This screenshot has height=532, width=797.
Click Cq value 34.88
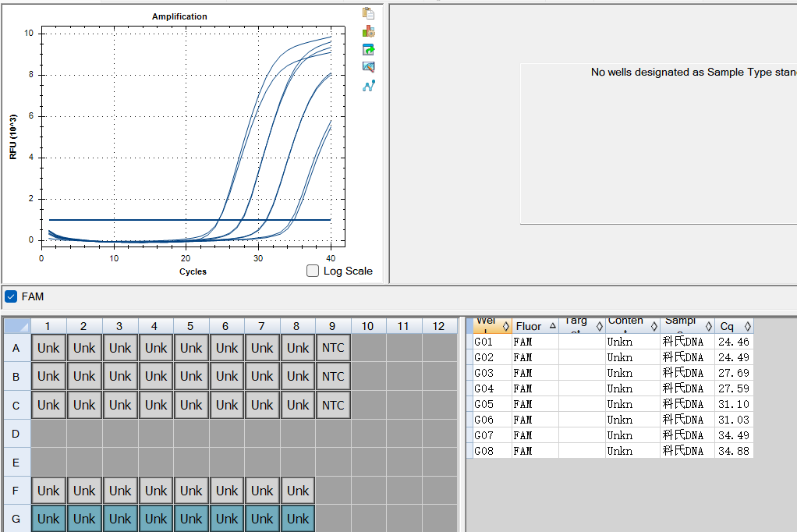734,451
